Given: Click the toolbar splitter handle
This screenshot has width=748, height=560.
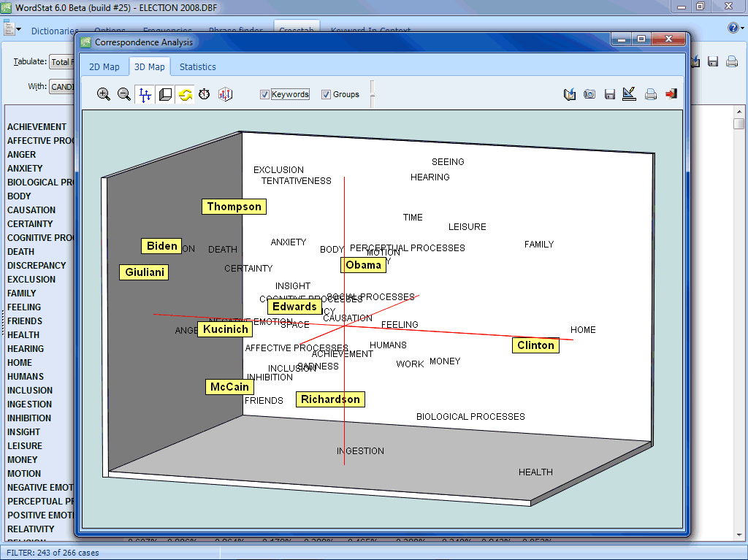Looking at the screenshot, I should (372, 94).
